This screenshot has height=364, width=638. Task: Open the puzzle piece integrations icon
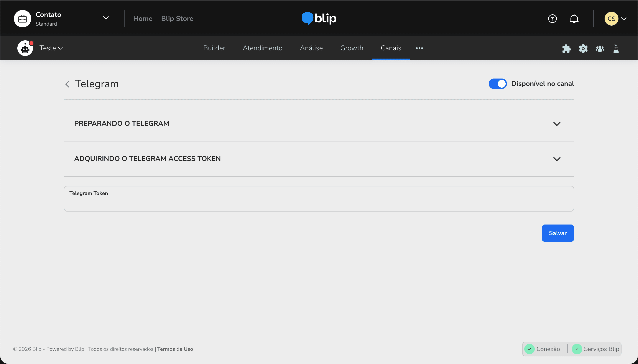click(x=566, y=49)
